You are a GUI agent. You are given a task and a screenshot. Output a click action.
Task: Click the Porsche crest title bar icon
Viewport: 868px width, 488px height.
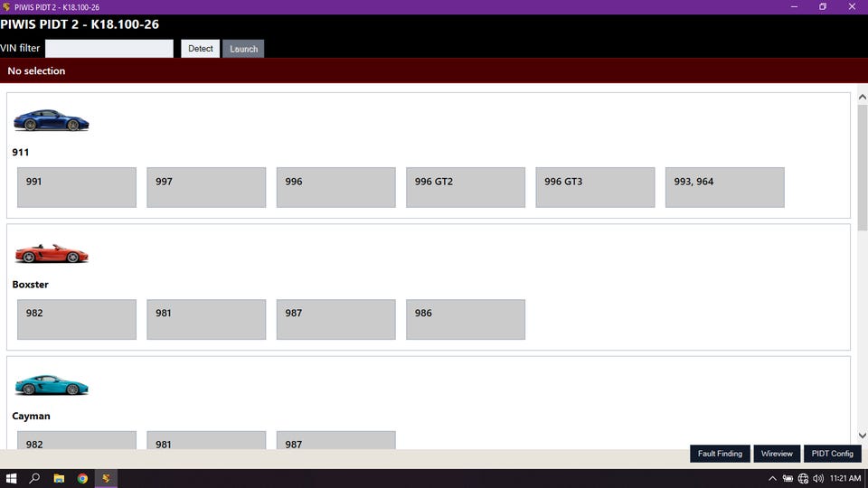tap(6, 7)
